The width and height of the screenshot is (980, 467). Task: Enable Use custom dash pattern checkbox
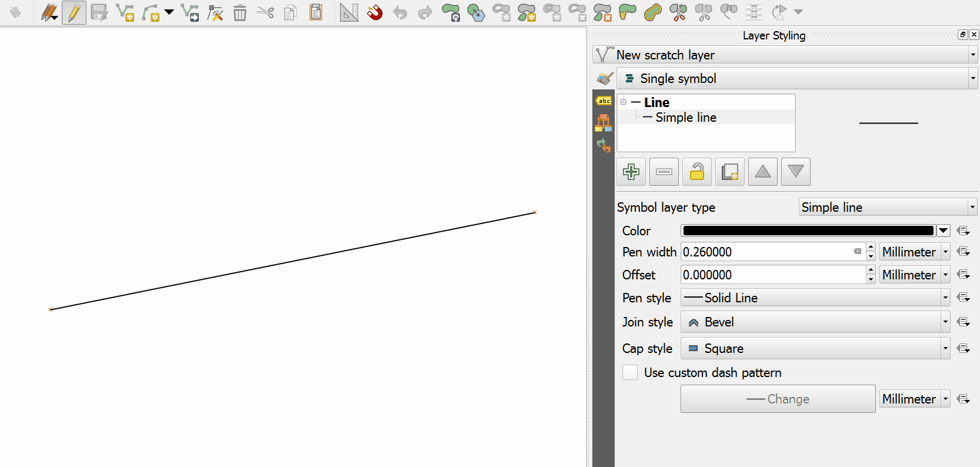click(630, 372)
